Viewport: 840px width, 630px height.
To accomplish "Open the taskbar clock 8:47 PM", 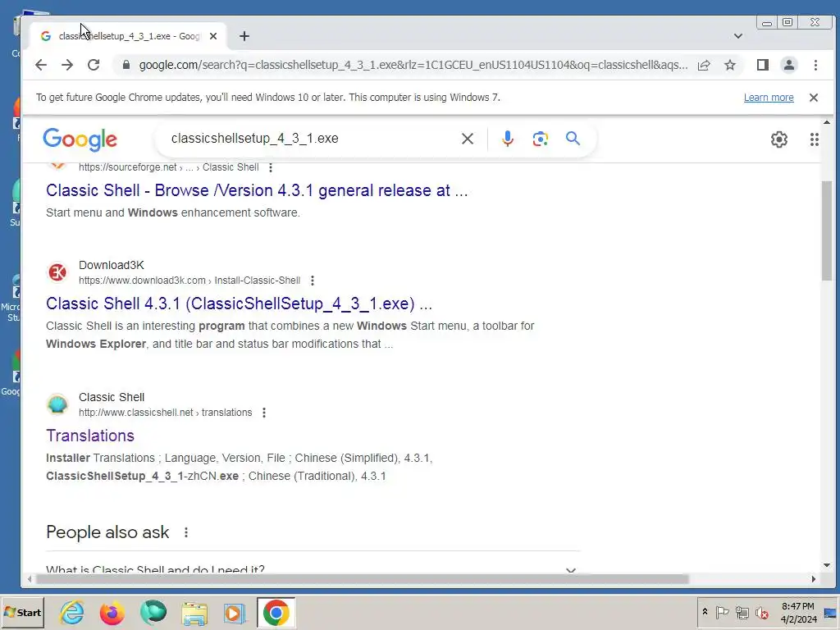I will 798,612.
